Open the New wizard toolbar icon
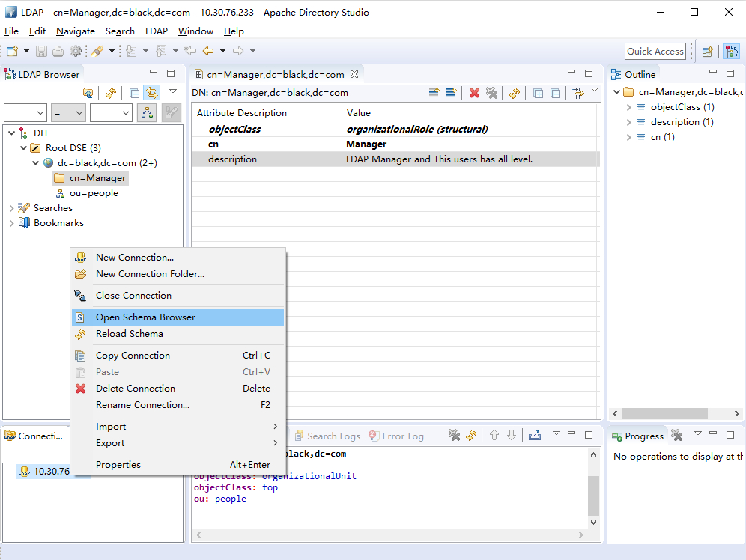 (13, 51)
